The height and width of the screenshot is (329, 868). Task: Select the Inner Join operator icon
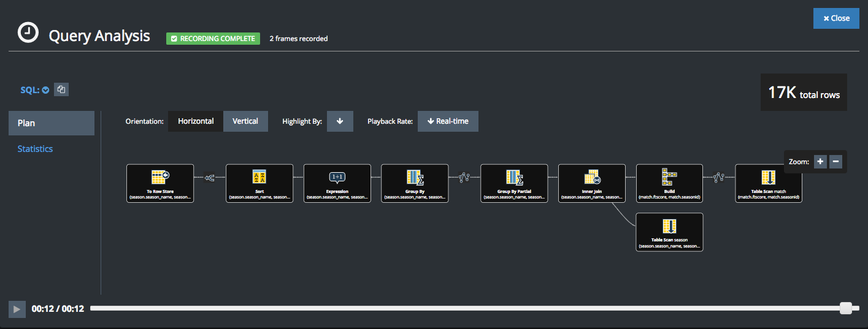(592, 178)
